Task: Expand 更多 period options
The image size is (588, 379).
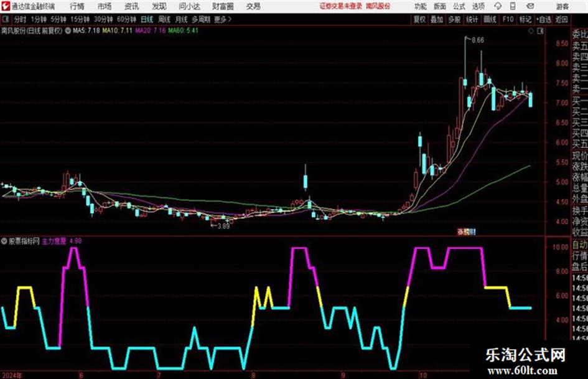Action: (x=222, y=19)
